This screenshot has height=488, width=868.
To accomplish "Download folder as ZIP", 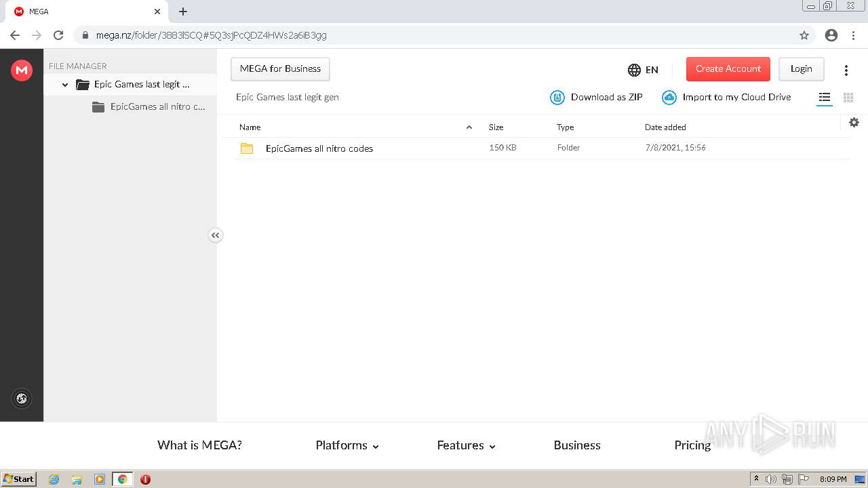I will pyautogui.click(x=607, y=98).
